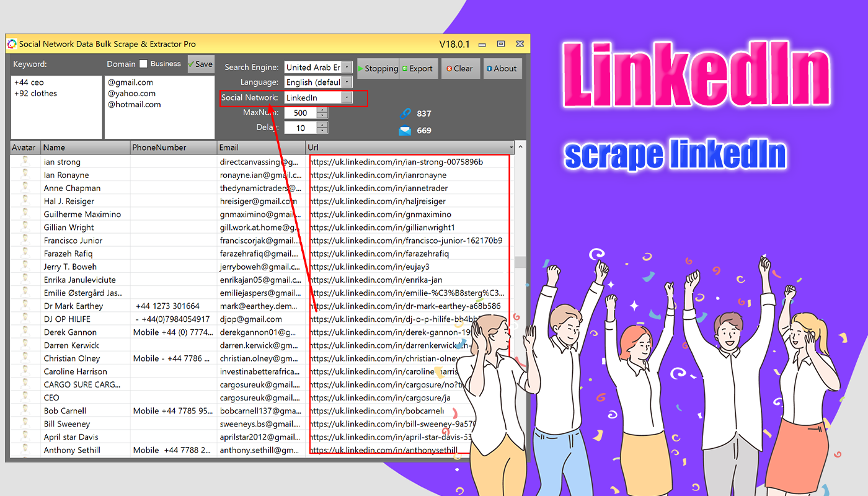Click the Domain list text box
Image resolution: width=868 pixels, height=496 pixels.
pyautogui.click(x=159, y=107)
